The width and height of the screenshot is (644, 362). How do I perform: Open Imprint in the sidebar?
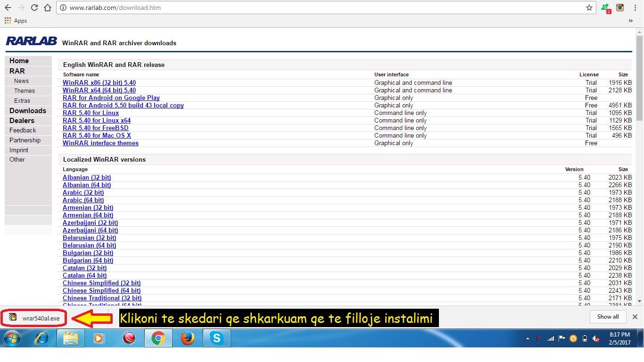28,150
